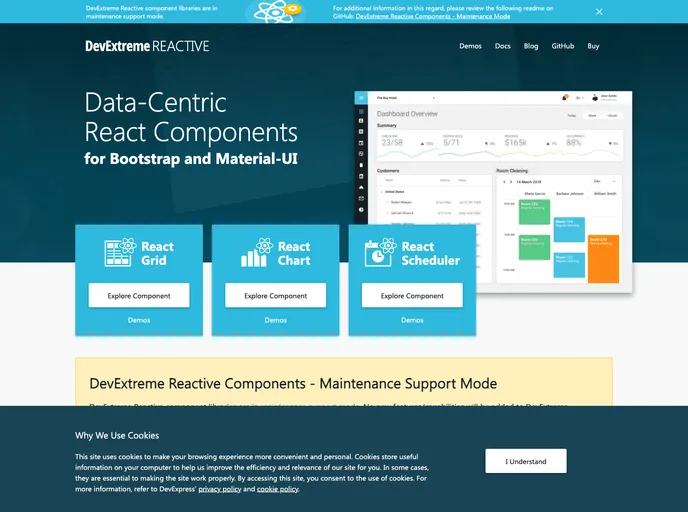The image size is (688, 512).
Task: Open the Docs navigation menu item
Action: coord(502,46)
